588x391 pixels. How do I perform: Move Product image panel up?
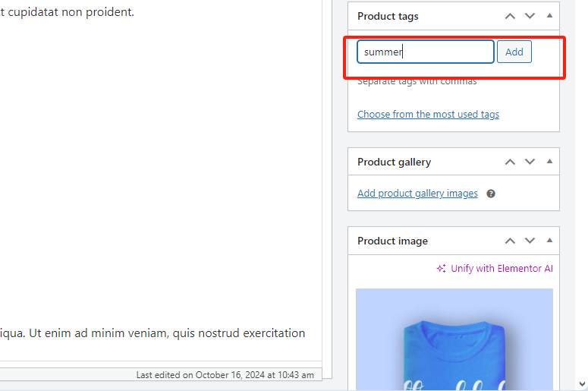[510, 241]
